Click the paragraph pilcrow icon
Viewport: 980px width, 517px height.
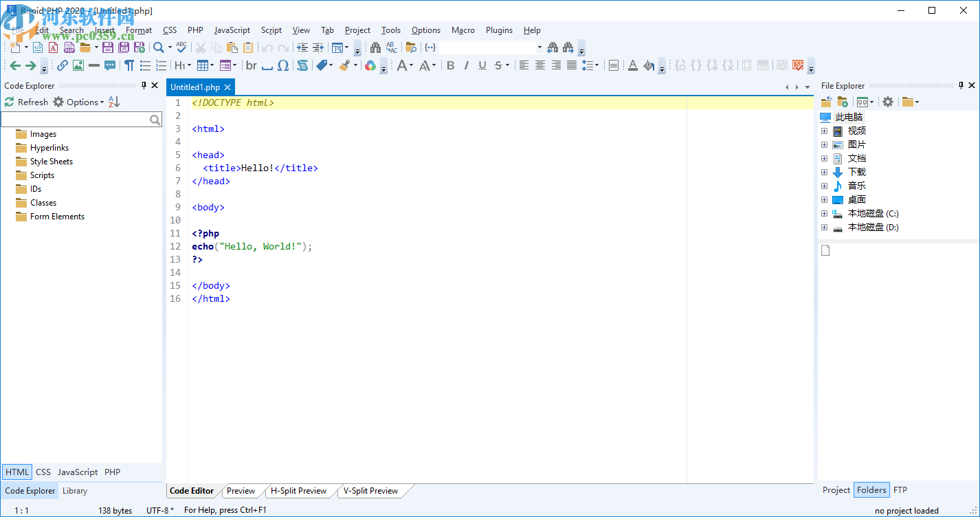129,65
